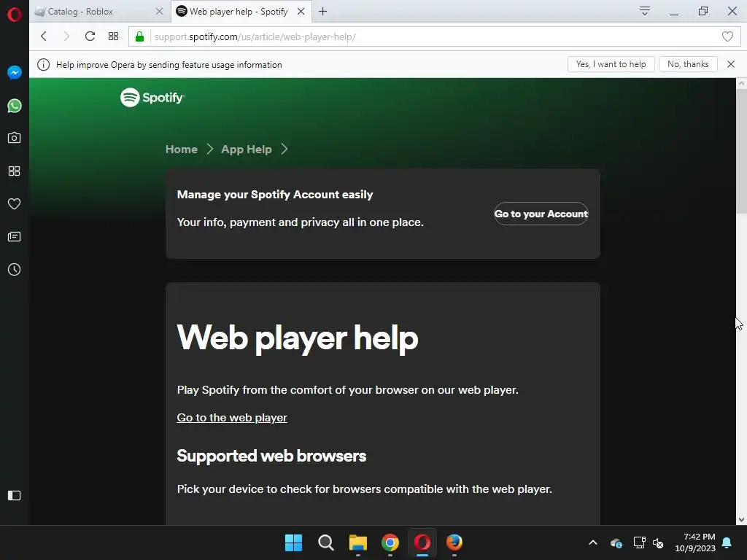The image size is (747, 560).
Task: Open WhatsApp in Opera sidebar
Action: click(15, 105)
